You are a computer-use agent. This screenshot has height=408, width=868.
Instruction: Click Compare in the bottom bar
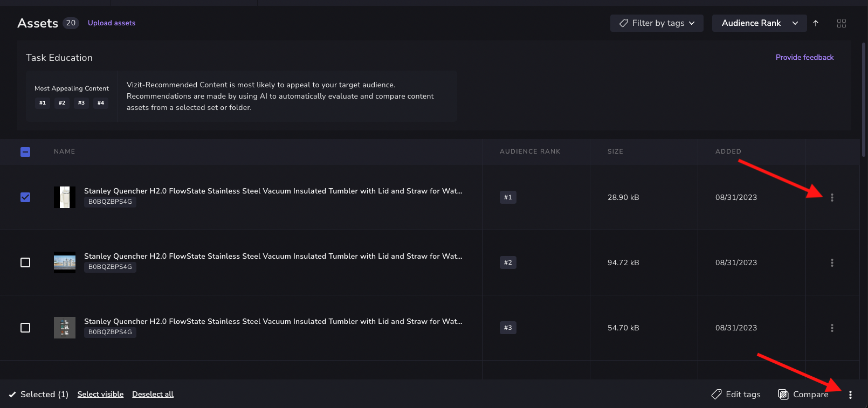click(x=803, y=395)
